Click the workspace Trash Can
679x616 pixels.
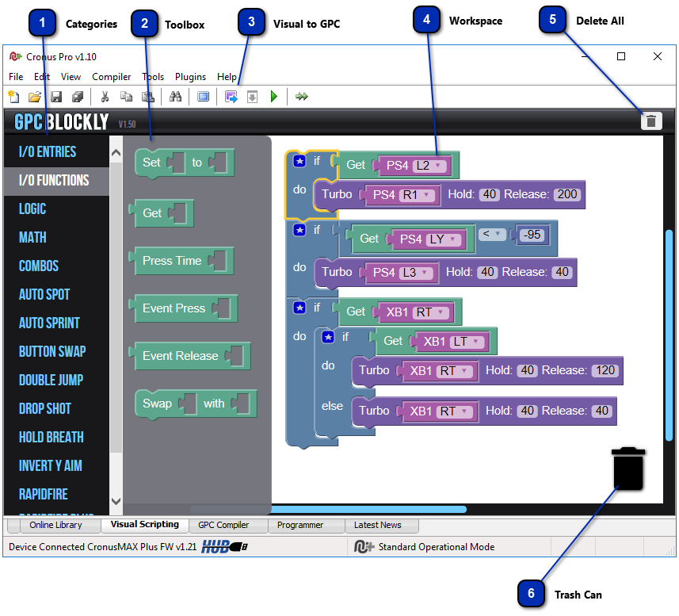(628, 469)
